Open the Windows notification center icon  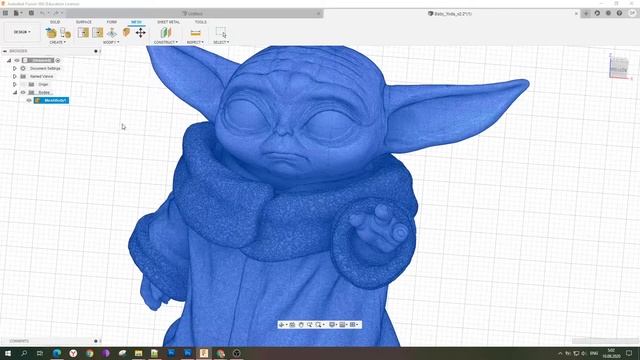point(629,353)
